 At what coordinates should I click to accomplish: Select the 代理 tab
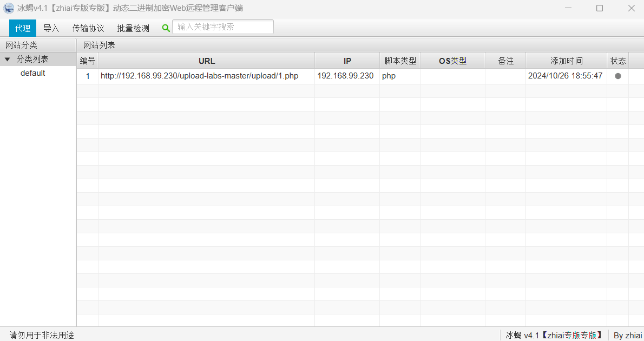(22, 28)
